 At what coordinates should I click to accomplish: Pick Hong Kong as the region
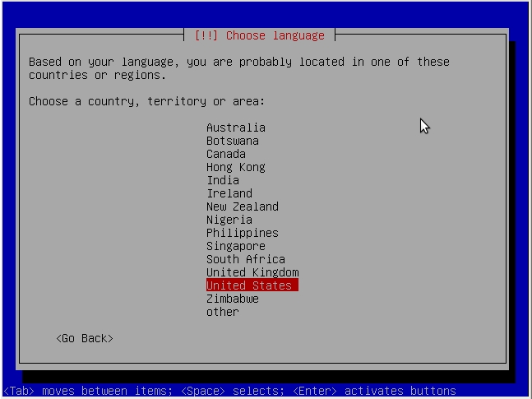(x=236, y=167)
